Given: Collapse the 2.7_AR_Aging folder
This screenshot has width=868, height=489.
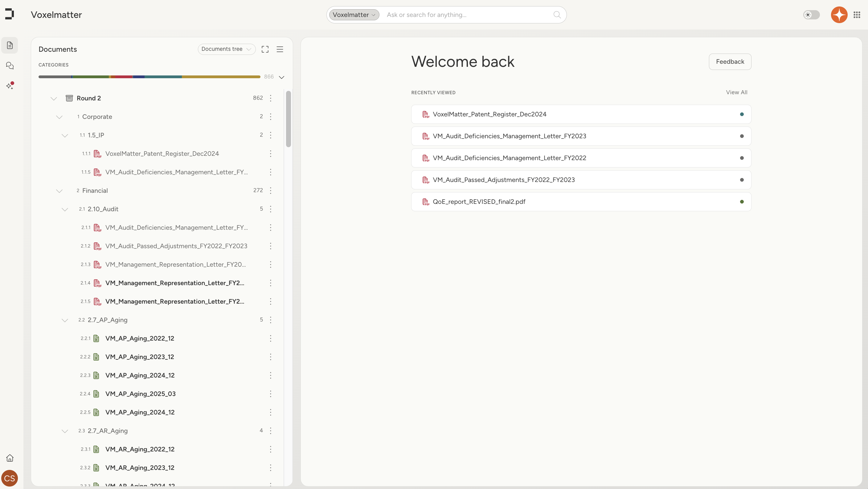Looking at the screenshot, I should coord(65,431).
